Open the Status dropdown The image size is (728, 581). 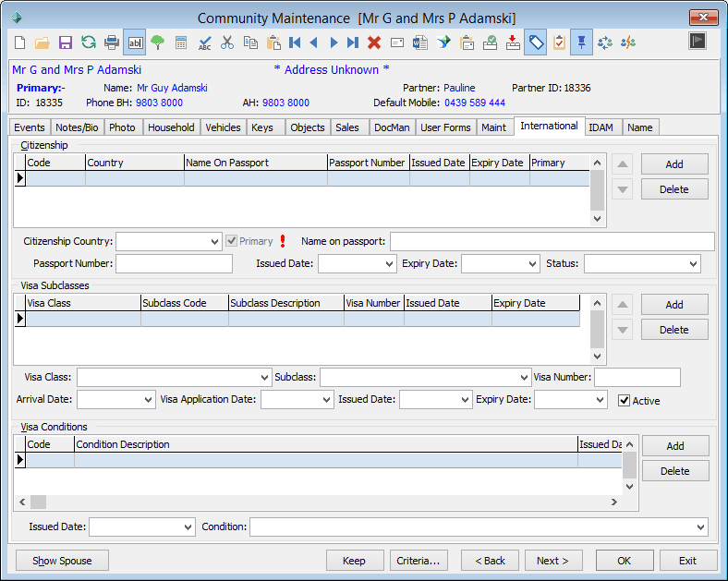(693, 263)
